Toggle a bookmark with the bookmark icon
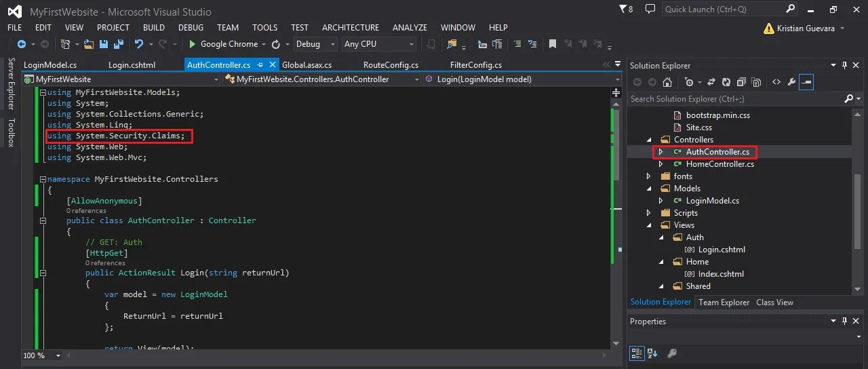The height and width of the screenshot is (369, 868). pyautogui.click(x=553, y=44)
